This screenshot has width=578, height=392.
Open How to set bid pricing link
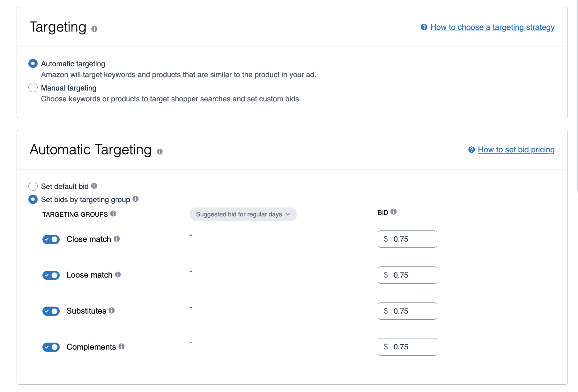point(516,150)
